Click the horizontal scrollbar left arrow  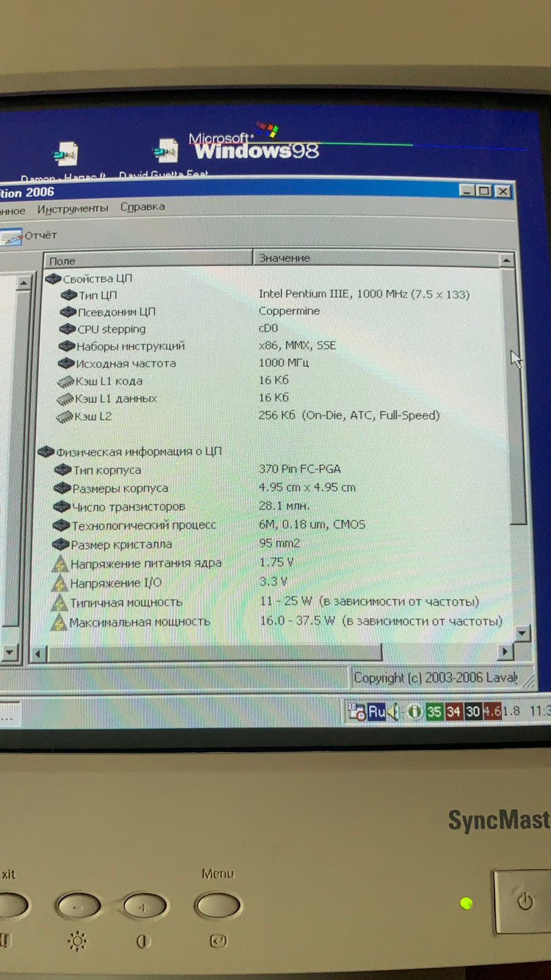click(38, 654)
